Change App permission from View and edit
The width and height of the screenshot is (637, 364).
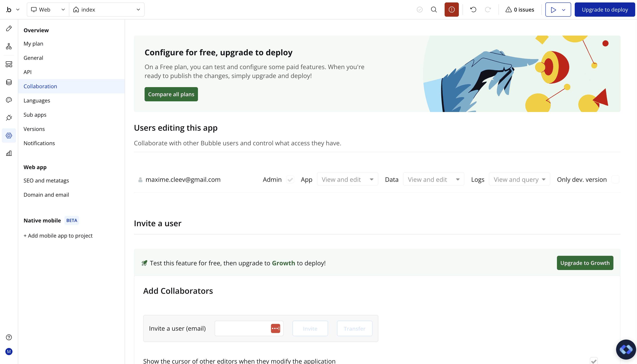click(x=347, y=179)
